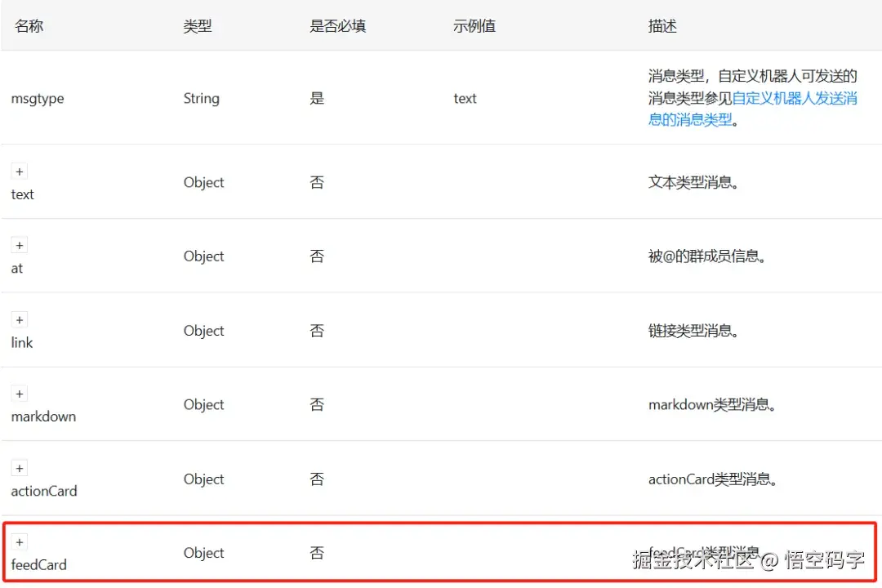Expand the actionCard parameter row
Viewport: 882px width, 588px height.
[x=19, y=468]
